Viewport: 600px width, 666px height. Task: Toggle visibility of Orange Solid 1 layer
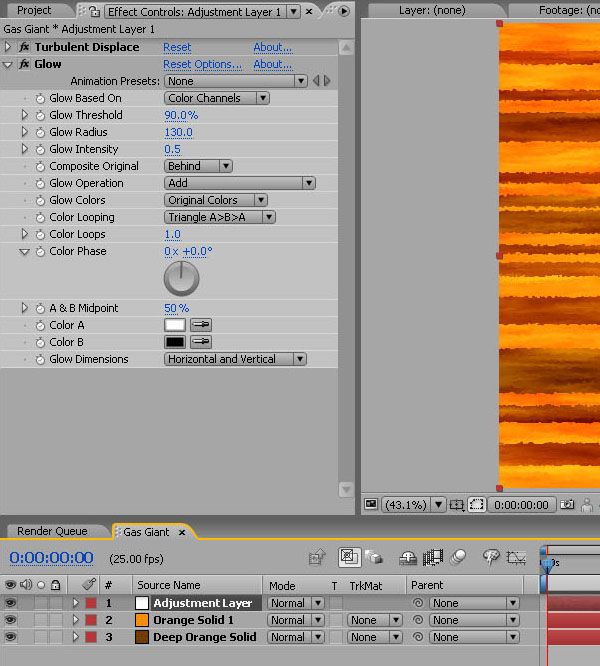coord(10,620)
